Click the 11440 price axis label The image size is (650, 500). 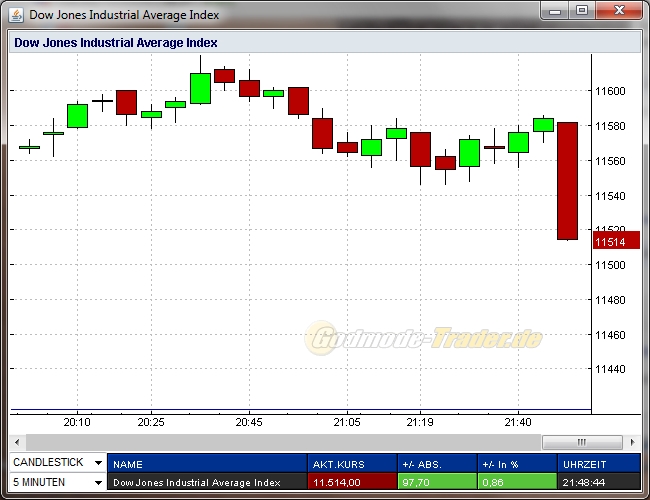click(x=610, y=369)
